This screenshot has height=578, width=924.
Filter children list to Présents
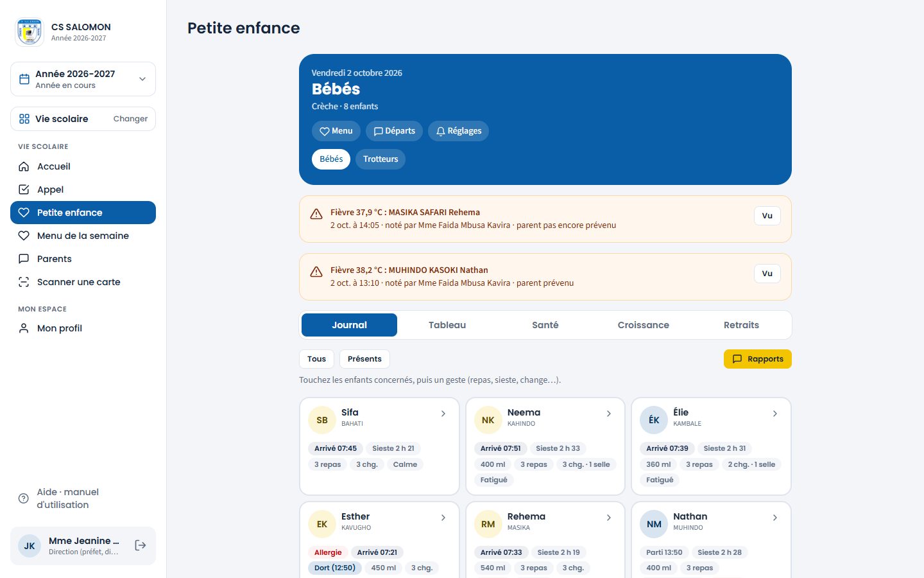click(364, 359)
